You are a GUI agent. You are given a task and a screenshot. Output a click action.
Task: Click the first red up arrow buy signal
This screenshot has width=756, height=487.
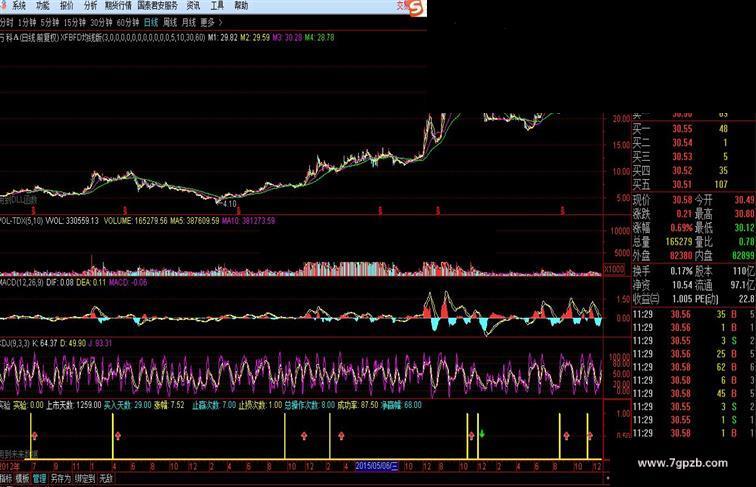click(x=34, y=436)
